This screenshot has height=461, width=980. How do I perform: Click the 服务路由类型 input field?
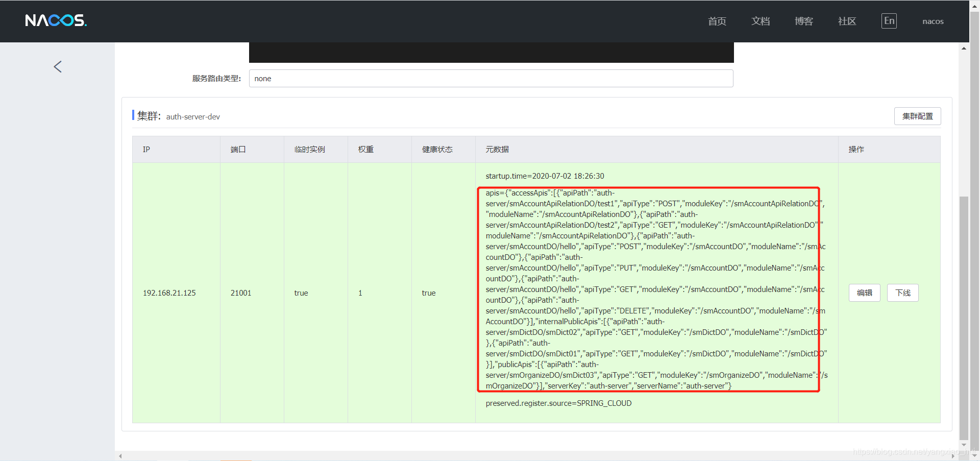coord(491,79)
